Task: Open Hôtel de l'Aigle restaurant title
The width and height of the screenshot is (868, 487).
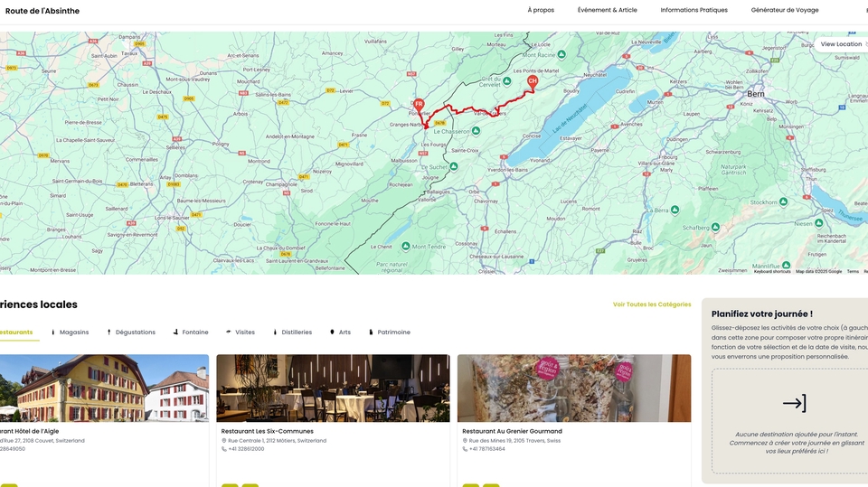Action: (29, 431)
